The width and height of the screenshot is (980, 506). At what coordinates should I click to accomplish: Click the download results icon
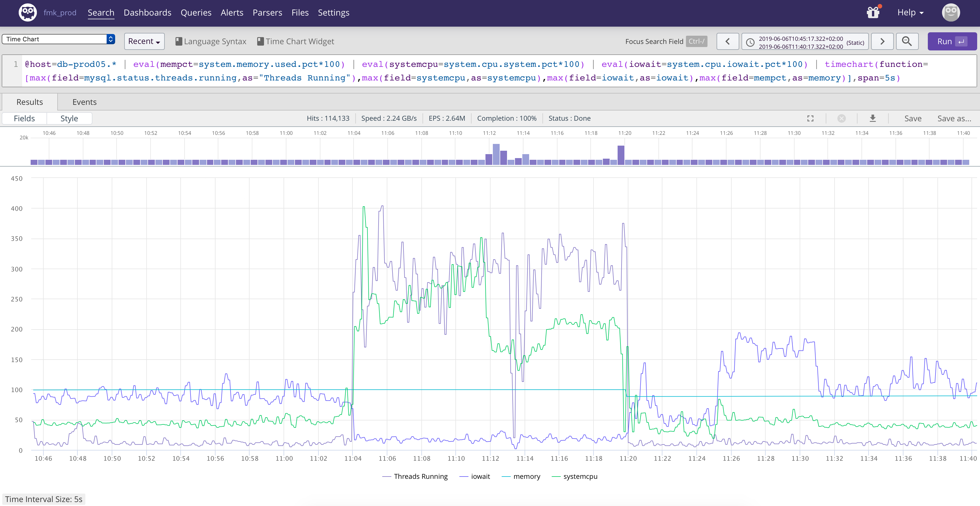tap(873, 119)
